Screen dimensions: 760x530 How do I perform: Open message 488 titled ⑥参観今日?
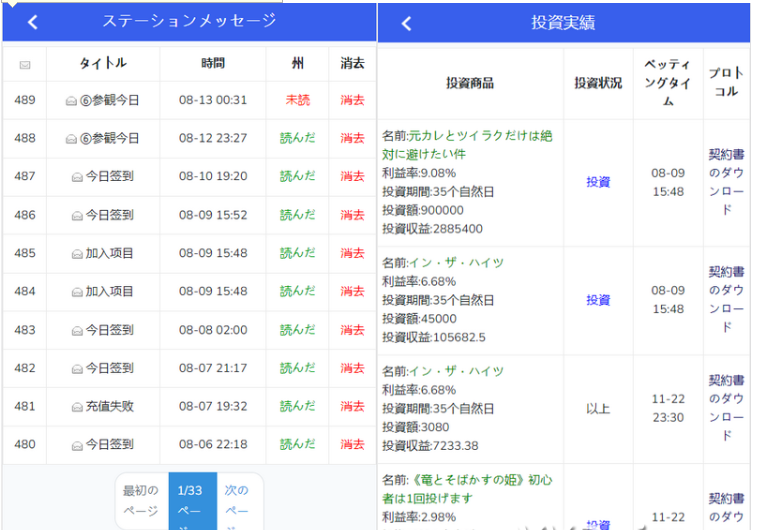pyautogui.click(x=110, y=138)
